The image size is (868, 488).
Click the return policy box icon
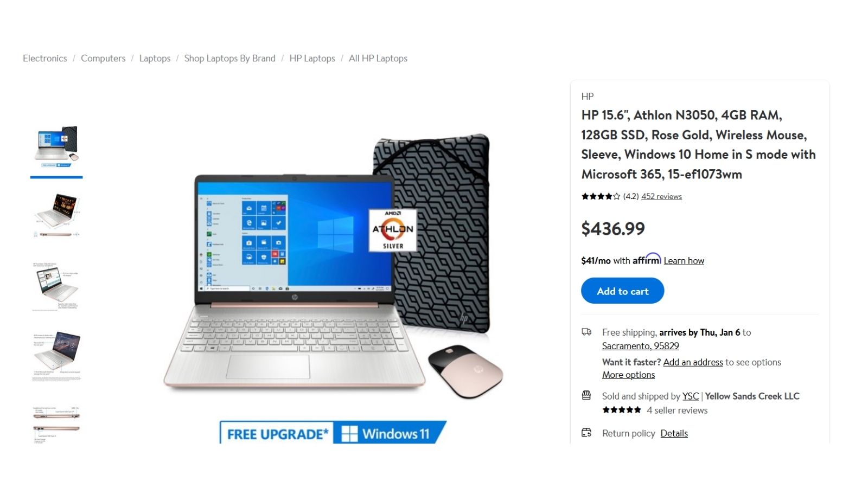point(586,433)
